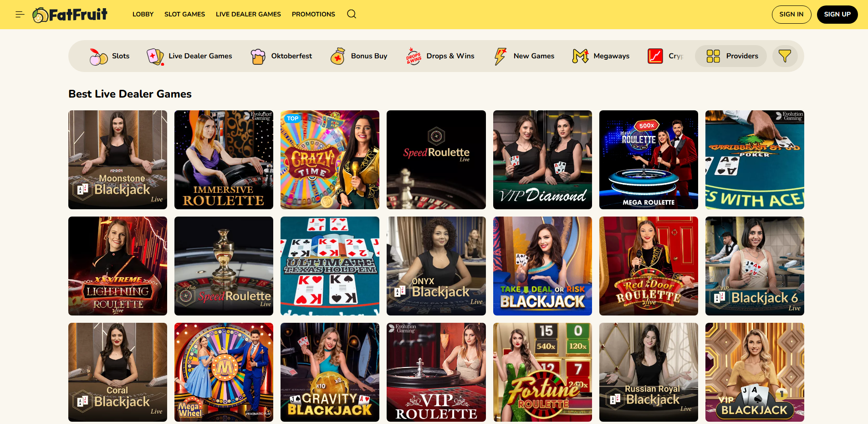Open the Providers selector

pyautogui.click(x=730, y=56)
